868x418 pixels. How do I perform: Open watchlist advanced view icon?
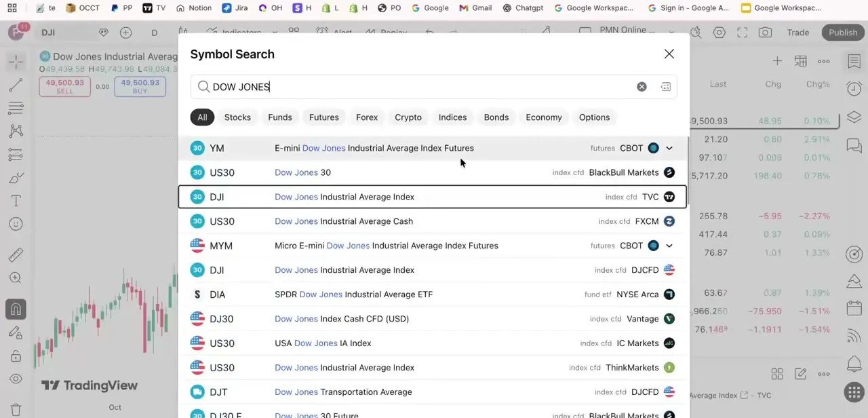click(x=801, y=62)
